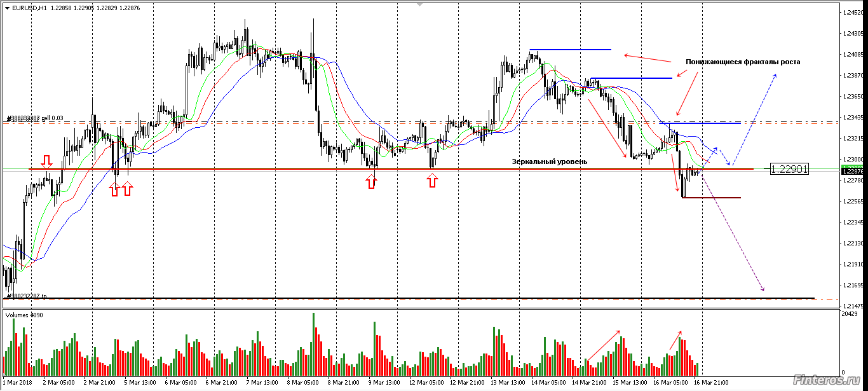This screenshot has height=391, width=868.
Task: Click the 1.24520 price on the price scale
Action: point(850,13)
